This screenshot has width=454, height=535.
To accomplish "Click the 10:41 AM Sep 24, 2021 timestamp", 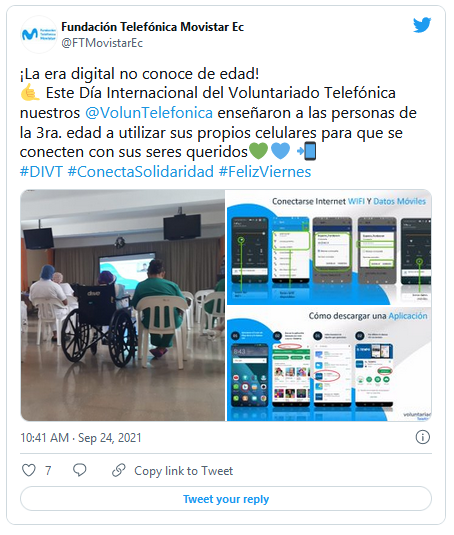I will [x=81, y=438].
